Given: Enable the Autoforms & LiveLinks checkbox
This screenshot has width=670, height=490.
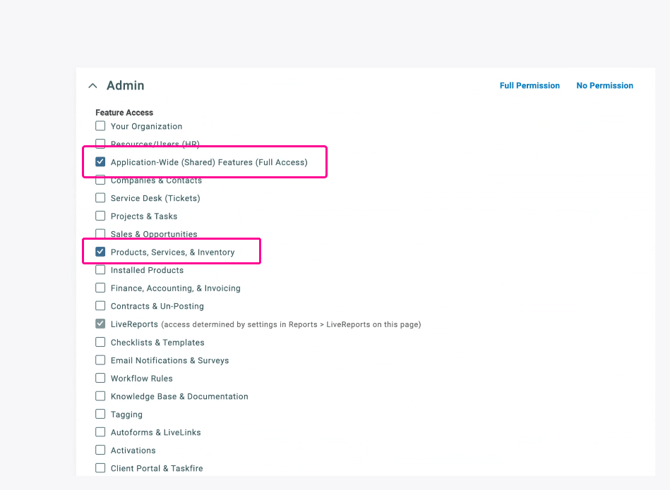Looking at the screenshot, I should [x=100, y=432].
